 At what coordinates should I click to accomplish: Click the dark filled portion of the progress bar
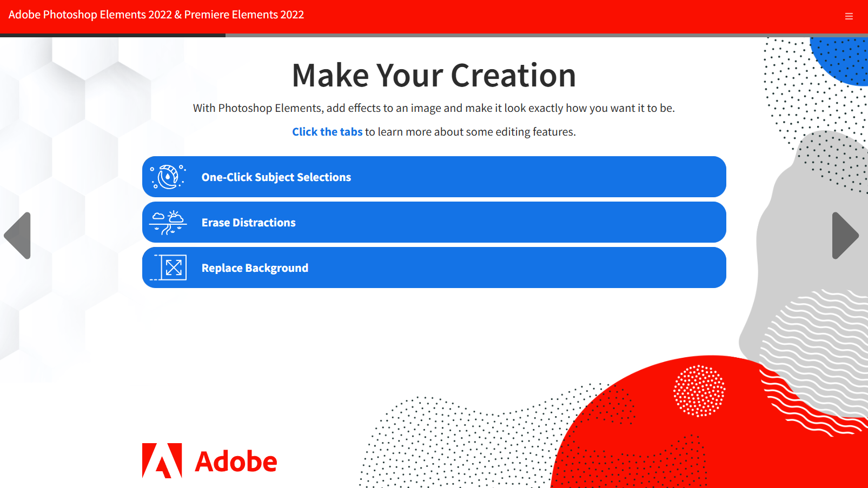tap(112, 35)
